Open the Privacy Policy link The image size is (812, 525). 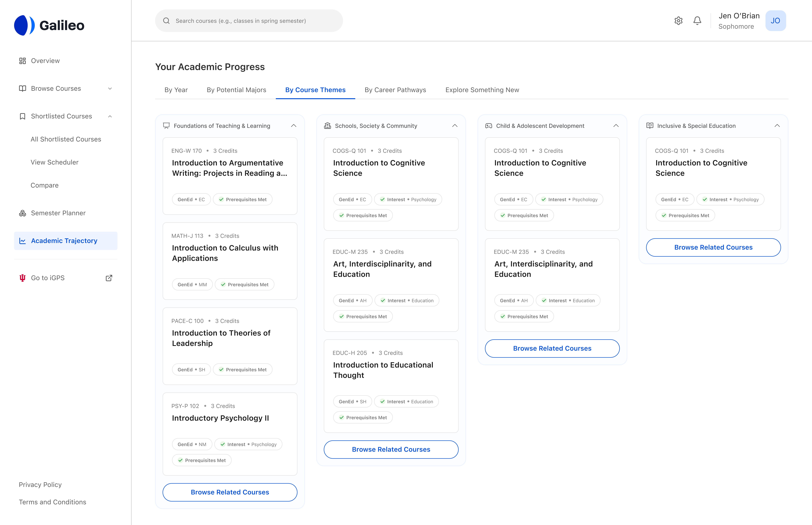click(40, 485)
